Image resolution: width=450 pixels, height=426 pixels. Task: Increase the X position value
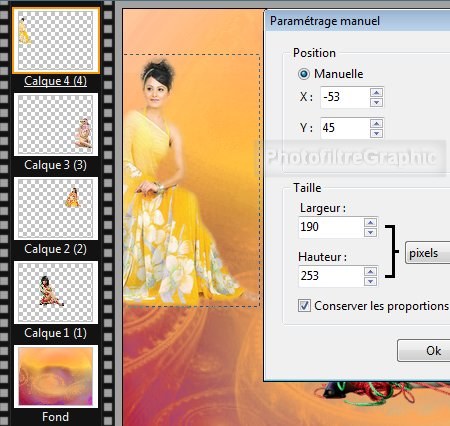[377, 92]
